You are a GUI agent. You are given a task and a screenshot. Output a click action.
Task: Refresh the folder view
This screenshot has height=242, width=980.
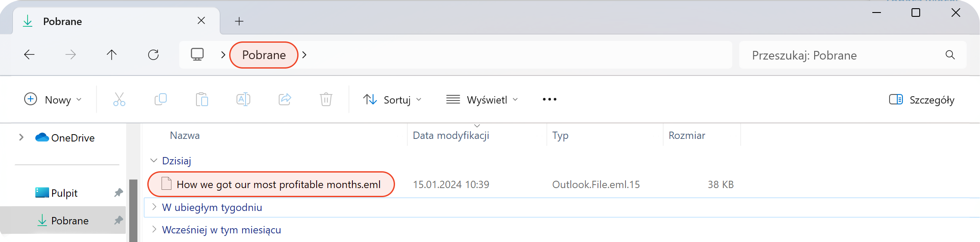pyautogui.click(x=153, y=55)
